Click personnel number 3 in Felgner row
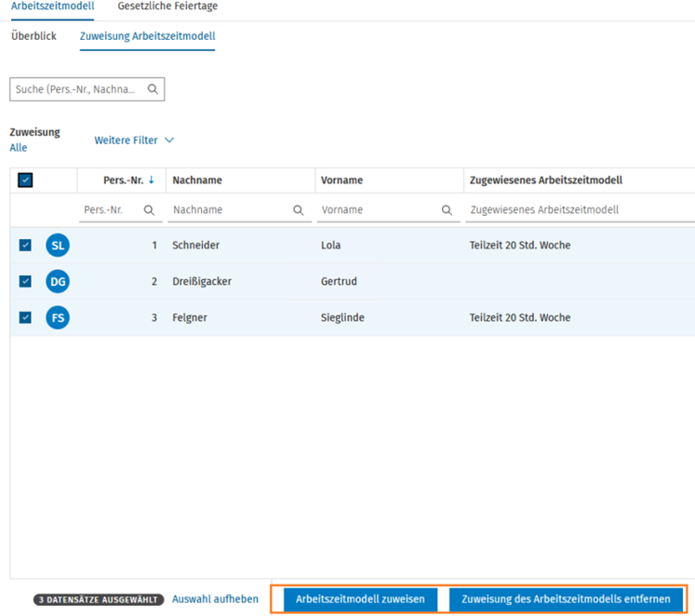The height and width of the screenshot is (616, 695). [x=154, y=317]
